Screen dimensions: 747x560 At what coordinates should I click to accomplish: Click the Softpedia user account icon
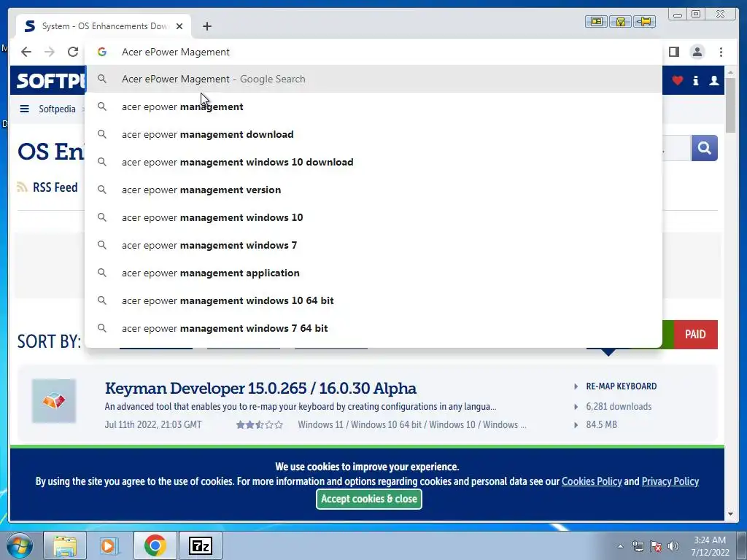pyautogui.click(x=713, y=80)
